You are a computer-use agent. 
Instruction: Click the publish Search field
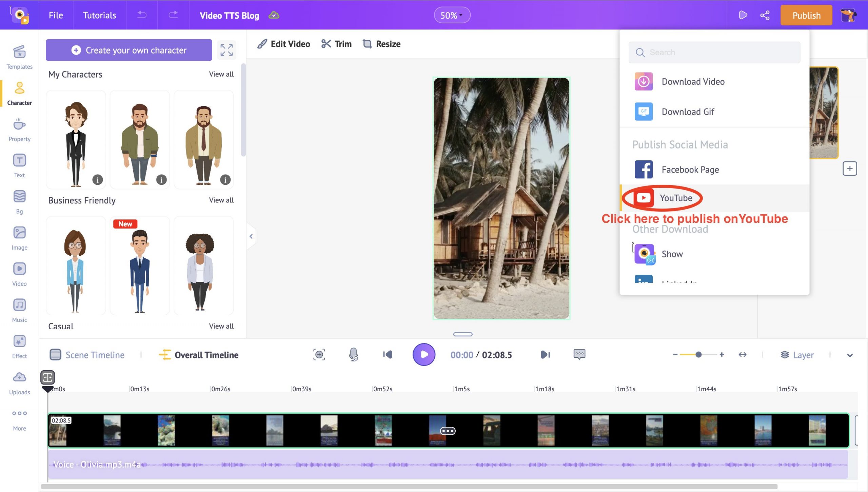(714, 53)
